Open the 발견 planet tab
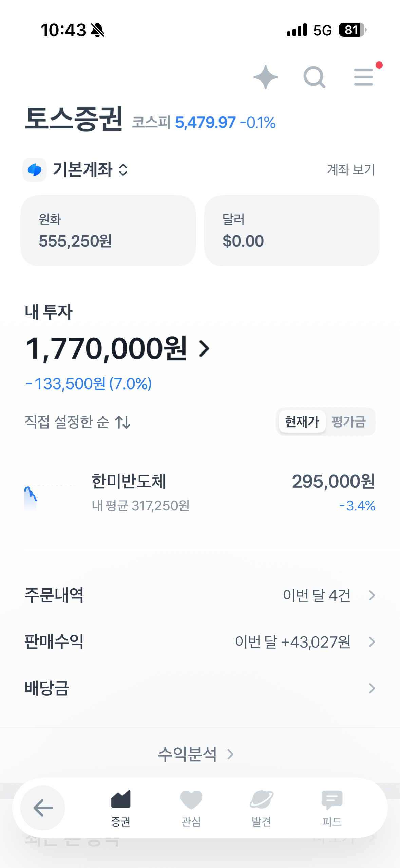The width and height of the screenshot is (400, 868). click(x=261, y=808)
